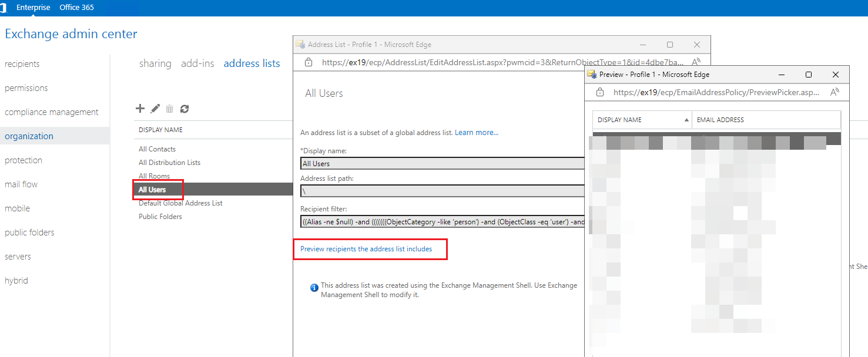This screenshot has height=357, width=868.
Task: Select organization in left navigation
Action: tap(29, 136)
